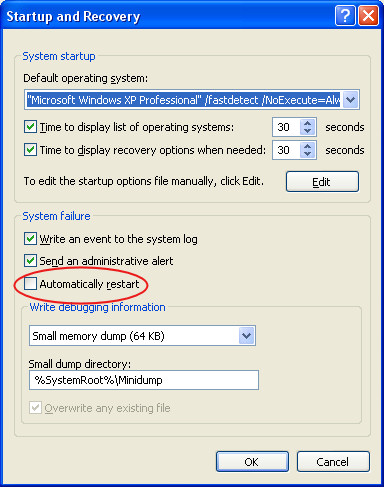384x487 pixels.
Task: Click the recovery options seconds value field
Action: (287, 150)
